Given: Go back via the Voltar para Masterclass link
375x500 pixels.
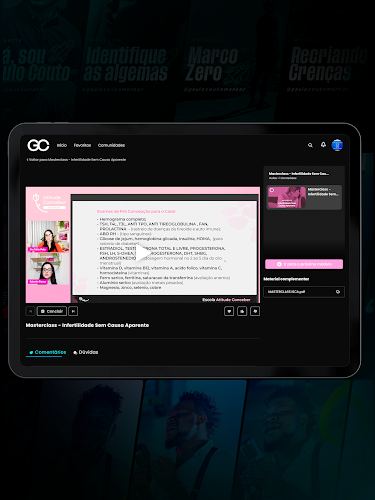Looking at the screenshot, I should pyautogui.click(x=76, y=160).
